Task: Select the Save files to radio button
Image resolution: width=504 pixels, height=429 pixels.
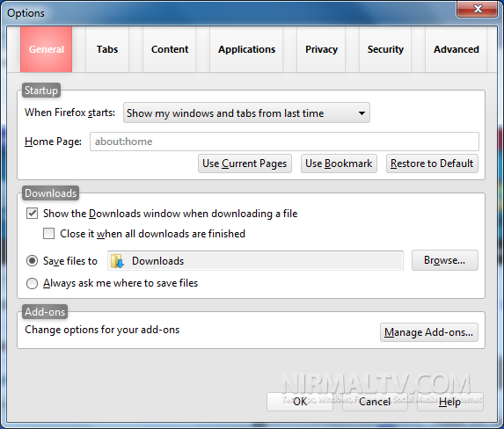Action: pos(33,260)
